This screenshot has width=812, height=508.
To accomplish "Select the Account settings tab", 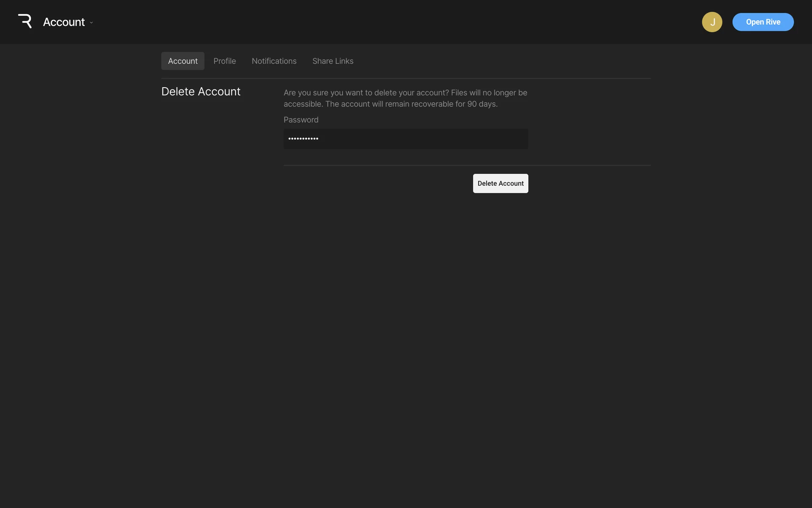I will pyautogui.click(x=183, y=61).
